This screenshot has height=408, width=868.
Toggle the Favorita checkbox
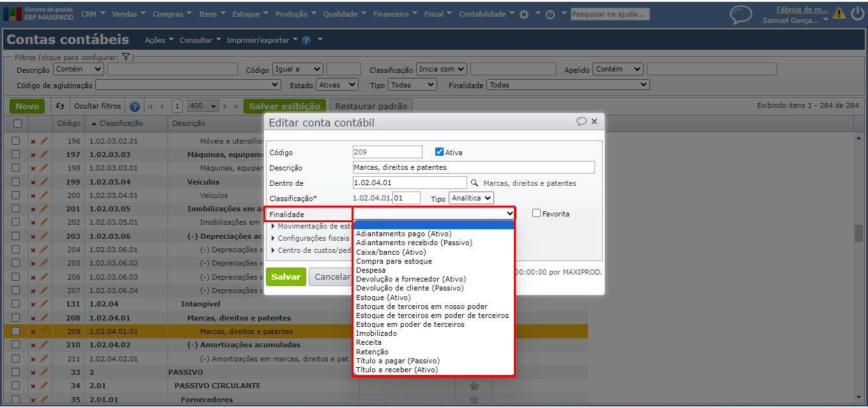pyautogui.click(x=536, y=213)
